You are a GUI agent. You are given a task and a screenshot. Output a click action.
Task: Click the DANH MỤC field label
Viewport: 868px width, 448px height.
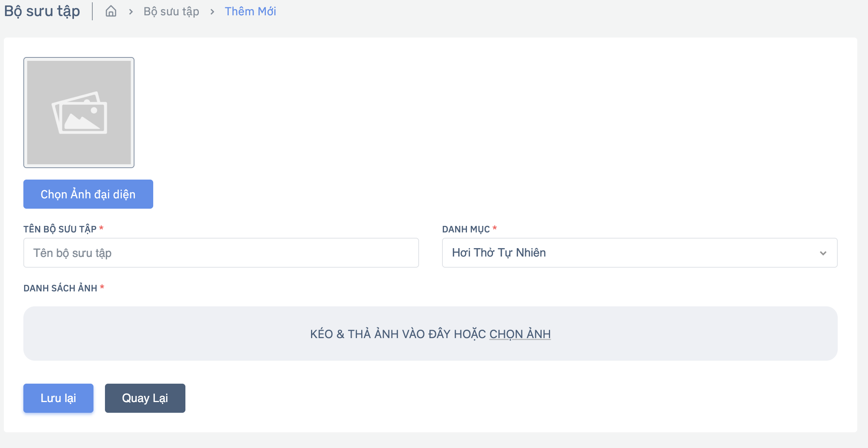point(466,229)
